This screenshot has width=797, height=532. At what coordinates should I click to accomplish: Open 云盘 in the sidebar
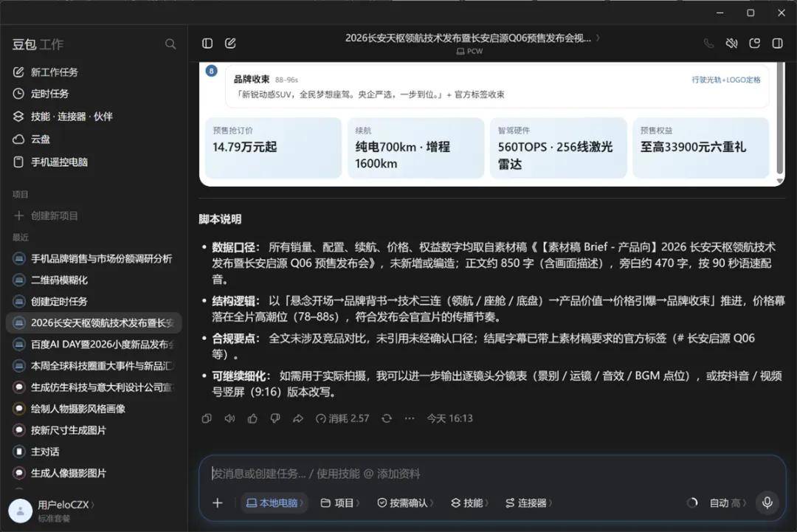[94, 139]
